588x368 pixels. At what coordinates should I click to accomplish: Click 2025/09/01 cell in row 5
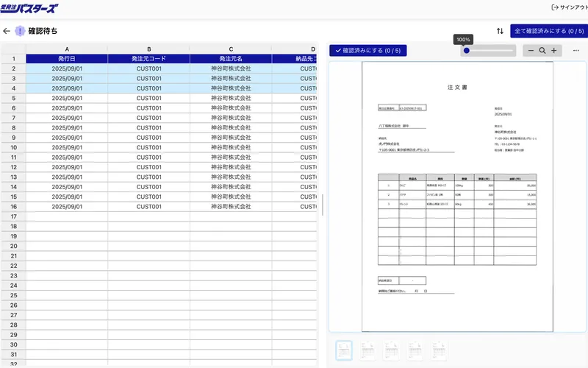(x=67, y=98)
